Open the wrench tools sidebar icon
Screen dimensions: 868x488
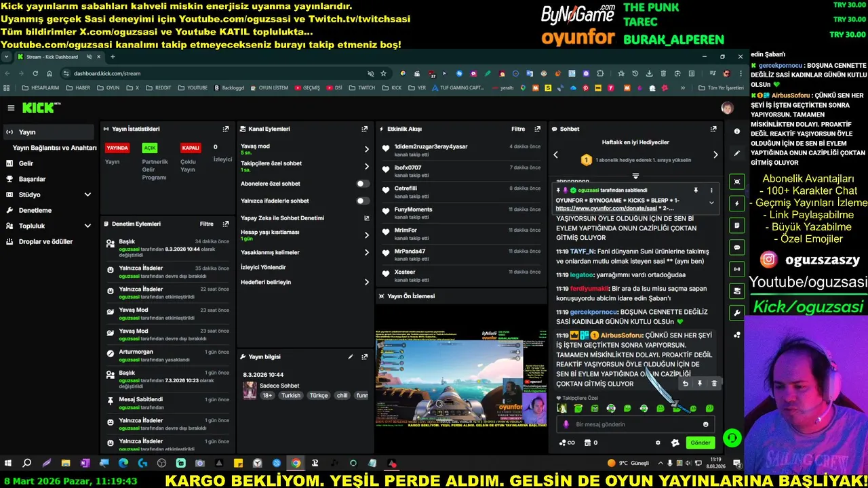click(737, 312)
